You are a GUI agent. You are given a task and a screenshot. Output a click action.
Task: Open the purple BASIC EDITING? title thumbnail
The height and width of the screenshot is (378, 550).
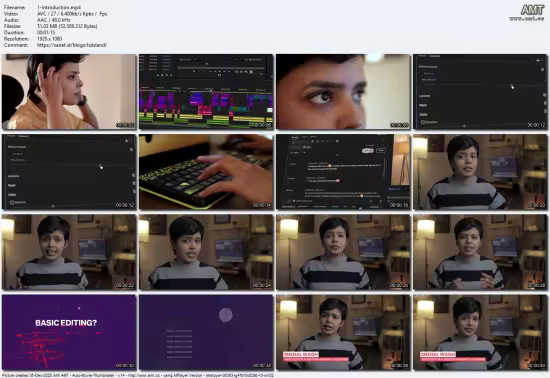[69, 332]
